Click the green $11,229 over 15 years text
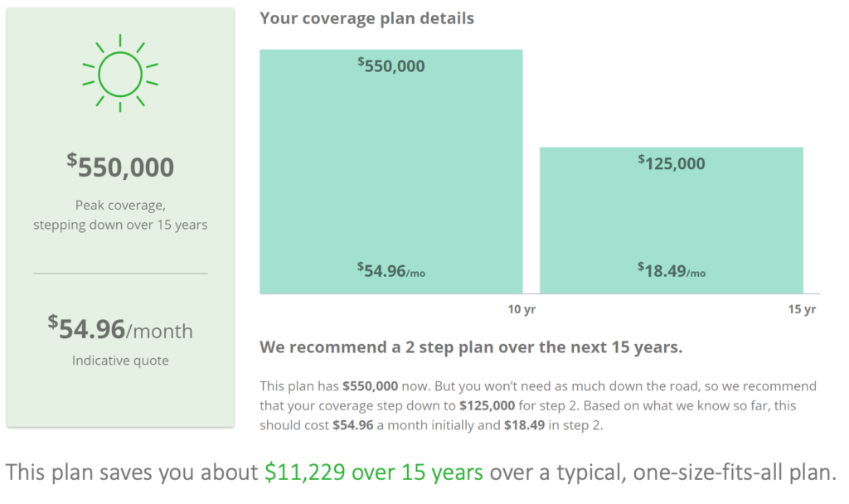849x504 pixels. (374, 472)
